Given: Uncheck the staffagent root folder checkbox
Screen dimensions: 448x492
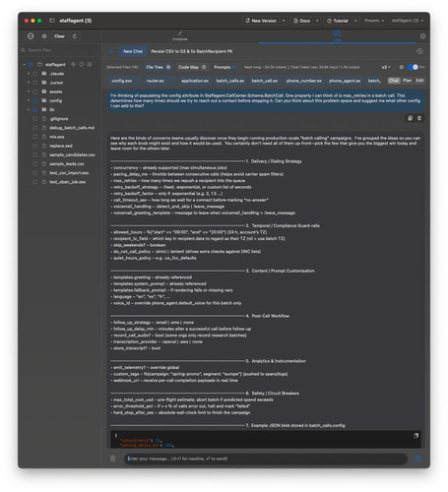Looking at the screenshot, I should pos(31,64).
